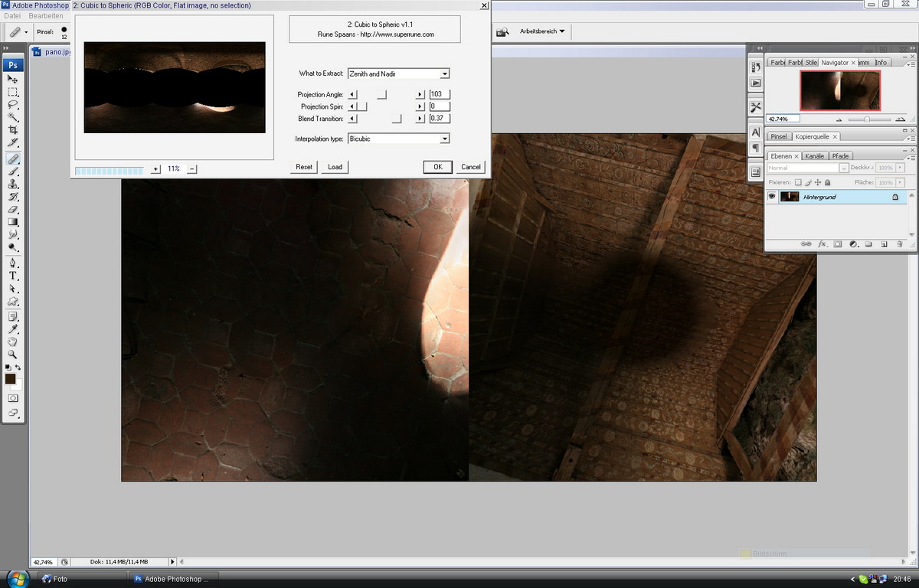This screenshot has height=588, width=919.
Task: Select the Zoom magnifier tool
Action: pyautogui.click(x=13, y=355)
